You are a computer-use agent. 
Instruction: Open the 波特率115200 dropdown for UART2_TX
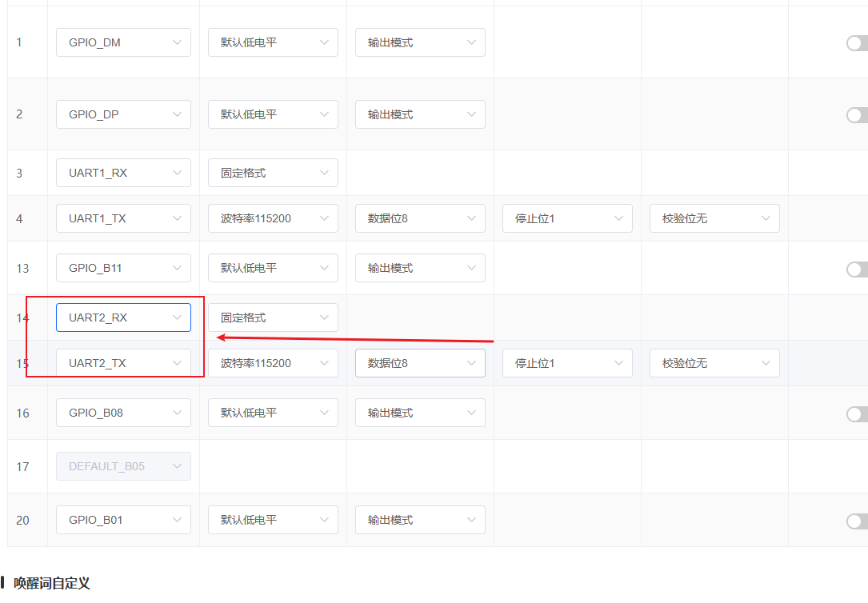pyautogui.click(x=272, y=362)
